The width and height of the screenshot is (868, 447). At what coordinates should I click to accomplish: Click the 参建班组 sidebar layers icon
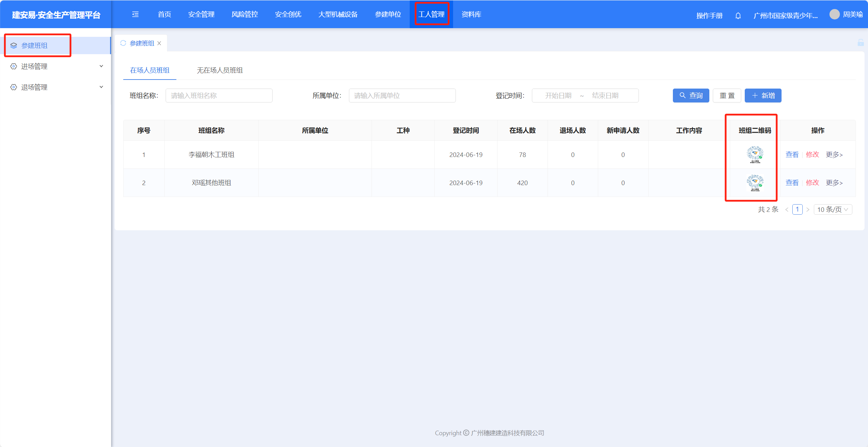14,45
